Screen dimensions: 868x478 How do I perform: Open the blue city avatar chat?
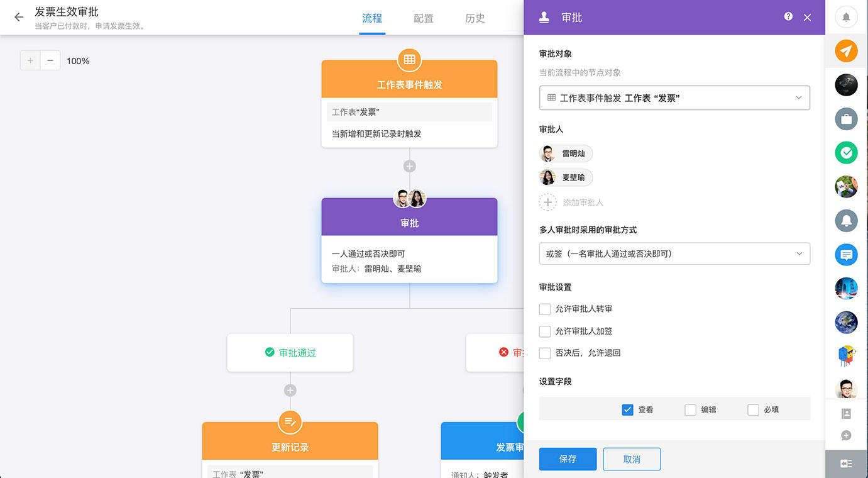(846, 288)
